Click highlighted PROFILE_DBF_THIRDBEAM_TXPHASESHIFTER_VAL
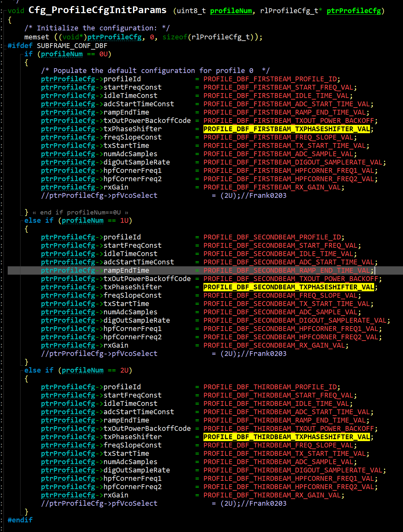 pos(287,437)
